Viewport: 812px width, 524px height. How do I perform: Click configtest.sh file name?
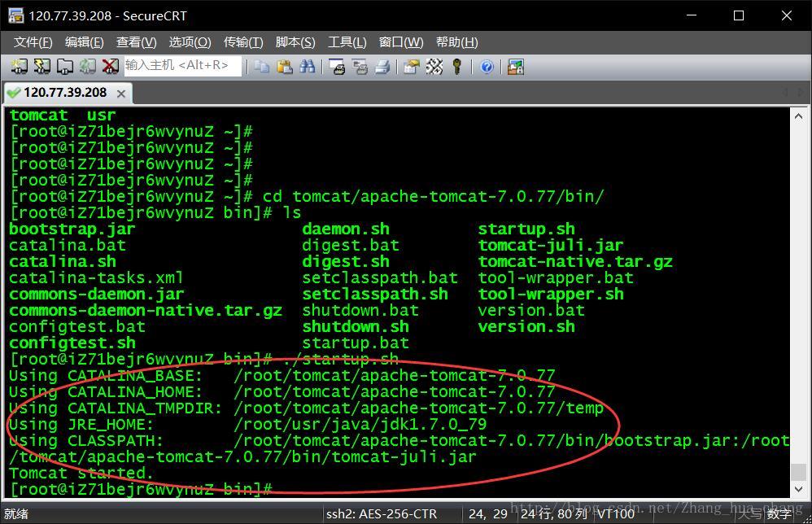[72, 343]
